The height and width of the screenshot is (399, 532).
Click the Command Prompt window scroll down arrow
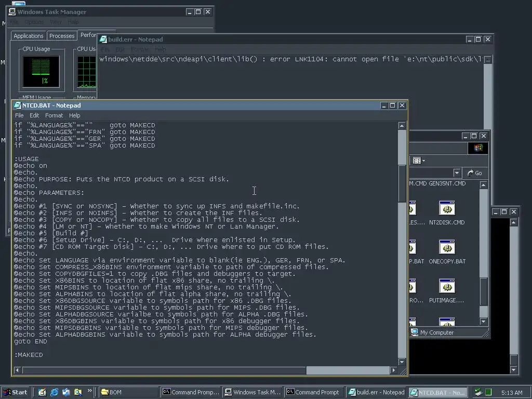tap(513, 370)
